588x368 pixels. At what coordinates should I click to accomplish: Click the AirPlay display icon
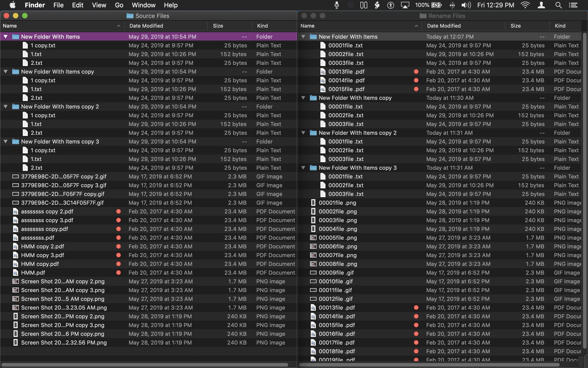(x=405, y=5)
